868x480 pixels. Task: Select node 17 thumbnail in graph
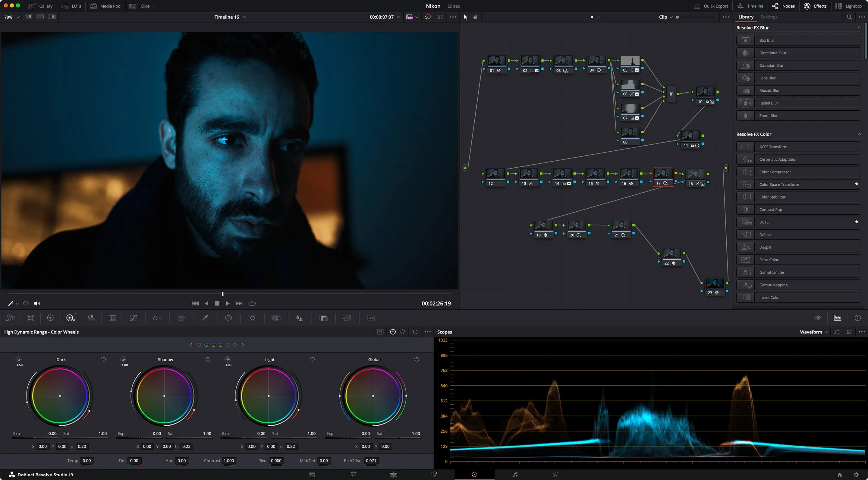(663, 174)
